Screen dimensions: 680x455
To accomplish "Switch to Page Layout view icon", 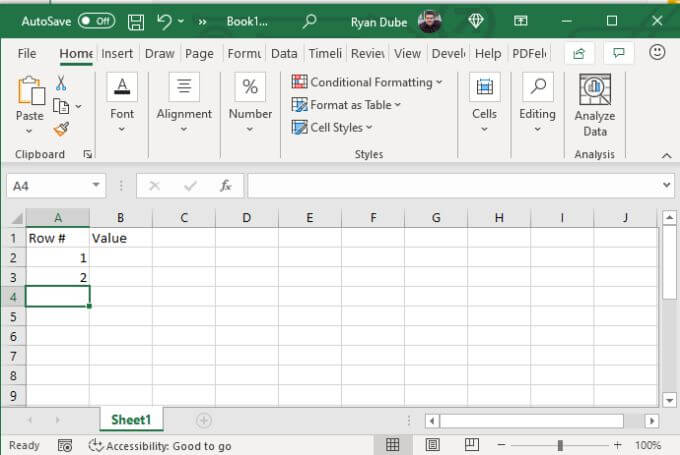I will click(x=433, y=445).
